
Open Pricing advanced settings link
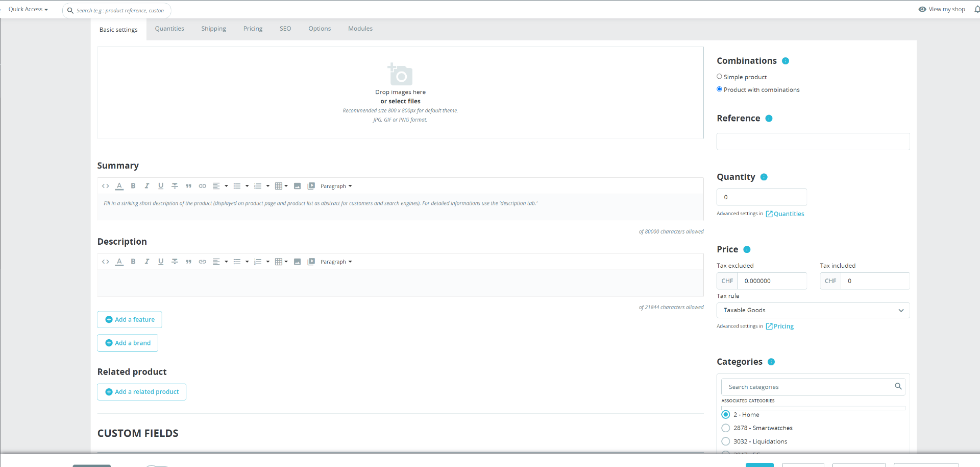click(780, 326)
